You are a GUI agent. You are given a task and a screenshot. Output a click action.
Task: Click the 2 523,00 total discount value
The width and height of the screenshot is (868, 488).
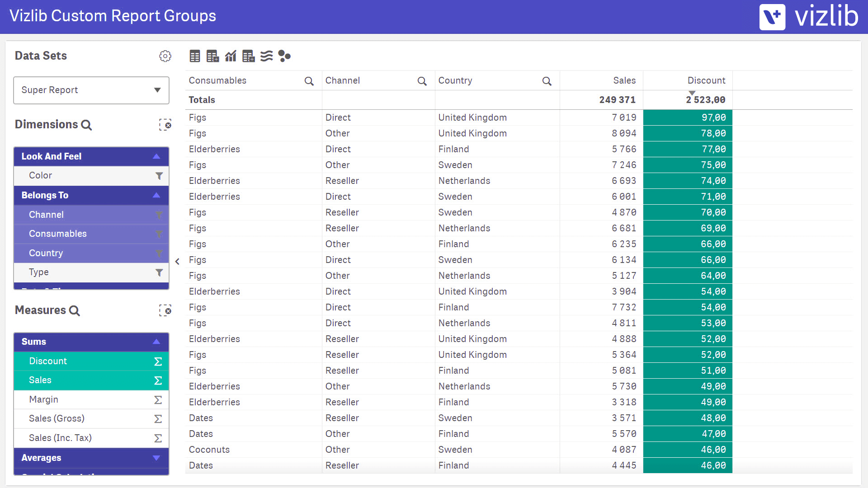[705, 100]
